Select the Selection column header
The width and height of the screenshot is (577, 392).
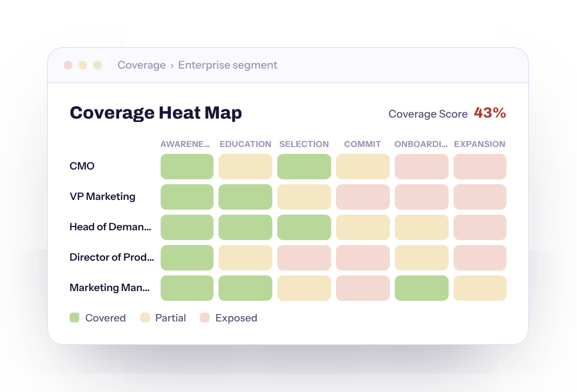304,144
